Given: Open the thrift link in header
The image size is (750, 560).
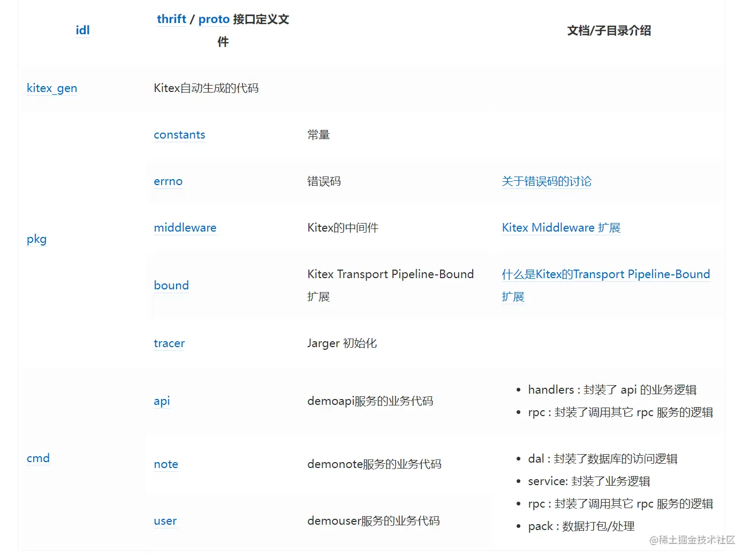Looking at the screenshot, I should click(171, 19).
